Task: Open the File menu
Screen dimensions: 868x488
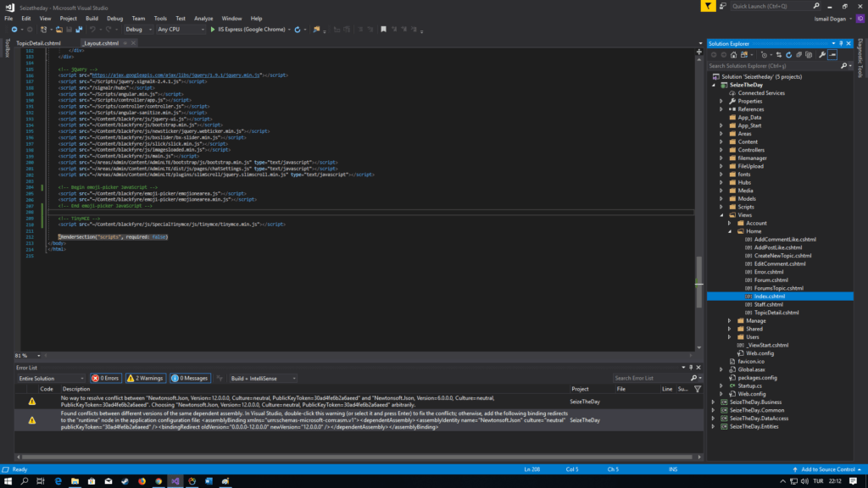Action: [8, 19]
